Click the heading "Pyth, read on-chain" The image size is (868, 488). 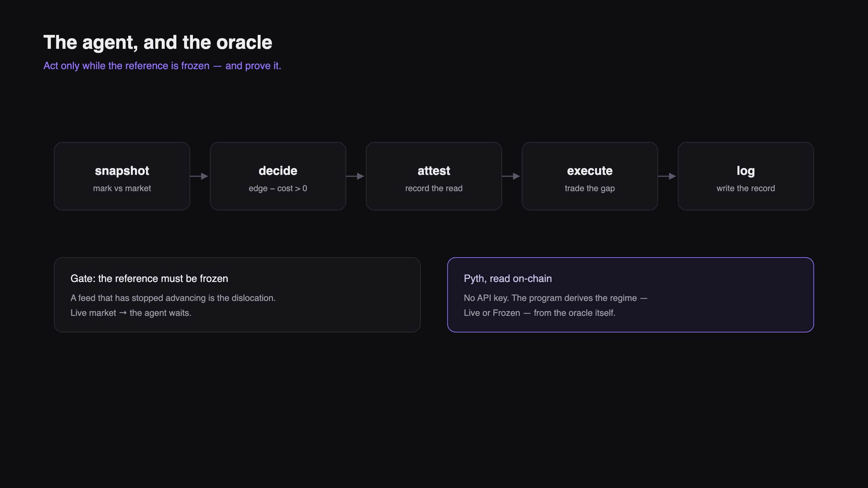[x=508, y=279]
